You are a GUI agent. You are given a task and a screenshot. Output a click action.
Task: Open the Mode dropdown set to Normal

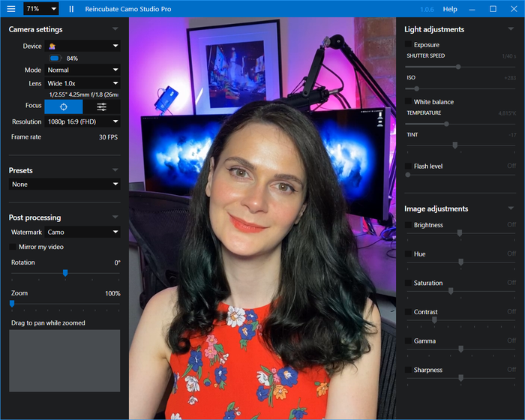(x=82, y=70)
